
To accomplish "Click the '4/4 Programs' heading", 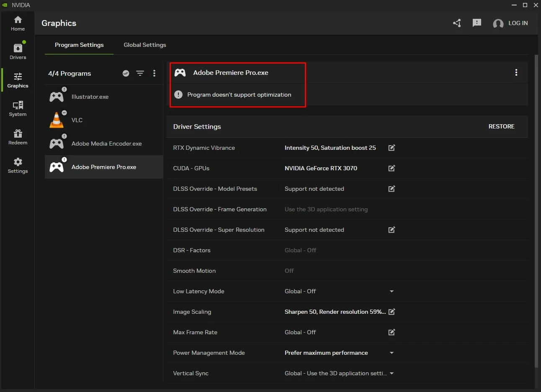I will click(x=70, y=73).
